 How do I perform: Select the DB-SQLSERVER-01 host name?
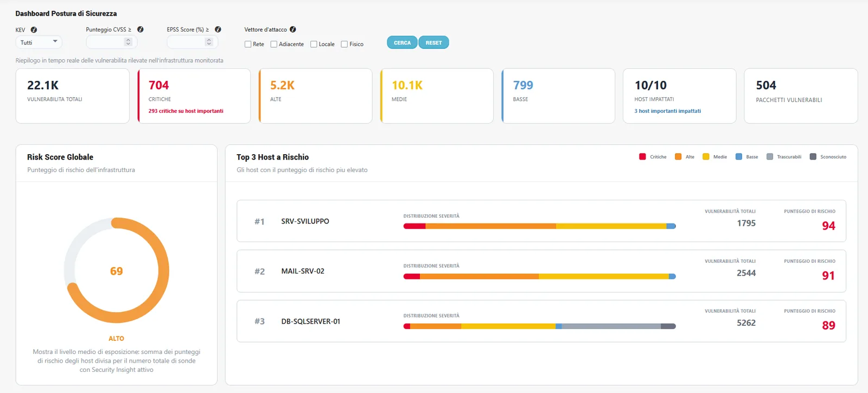point(311,321)
